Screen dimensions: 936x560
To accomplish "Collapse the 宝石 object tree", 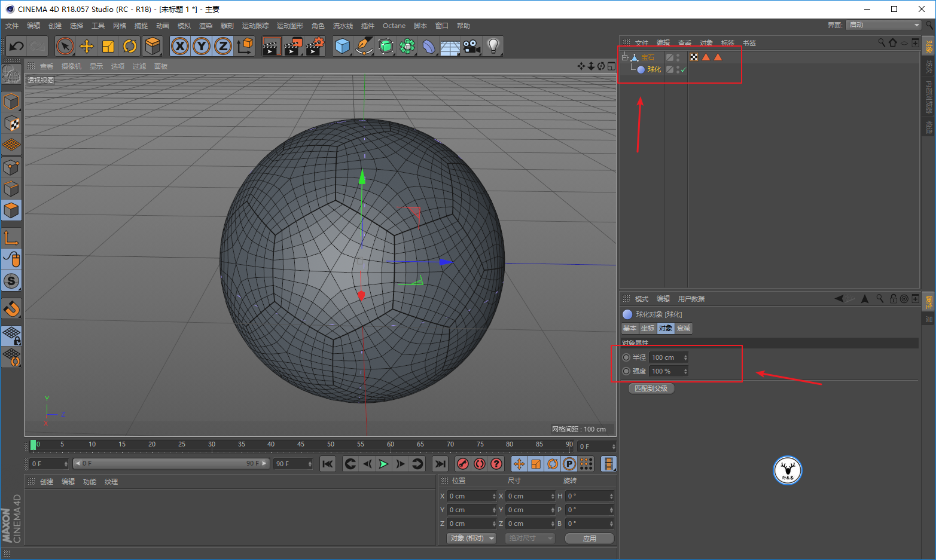I will pos(624,57).
